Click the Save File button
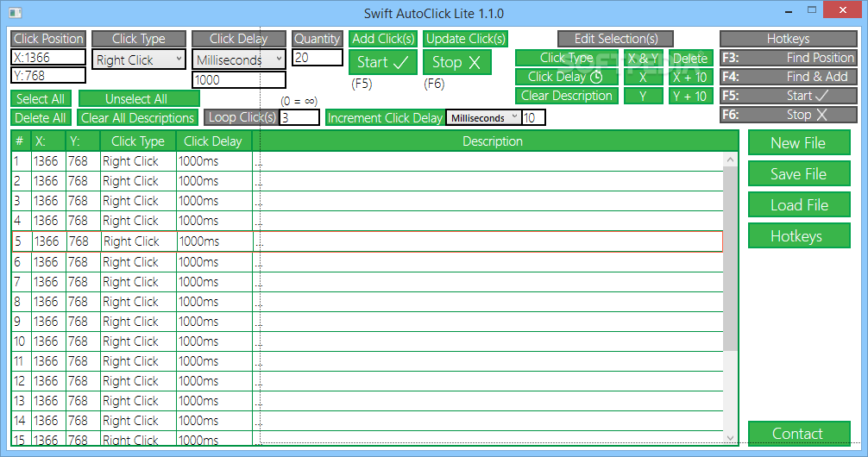The width and height of the screenshot is (868, 457). tap(799, 173)
